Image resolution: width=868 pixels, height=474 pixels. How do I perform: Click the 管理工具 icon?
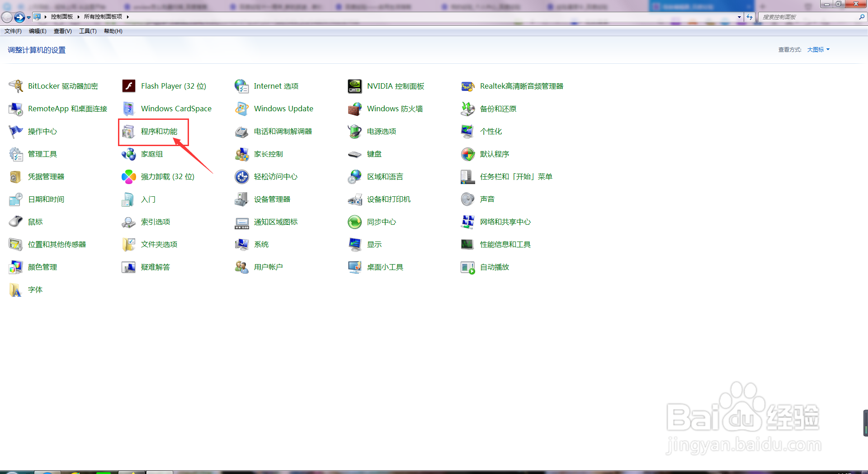[x=16, y=154]
